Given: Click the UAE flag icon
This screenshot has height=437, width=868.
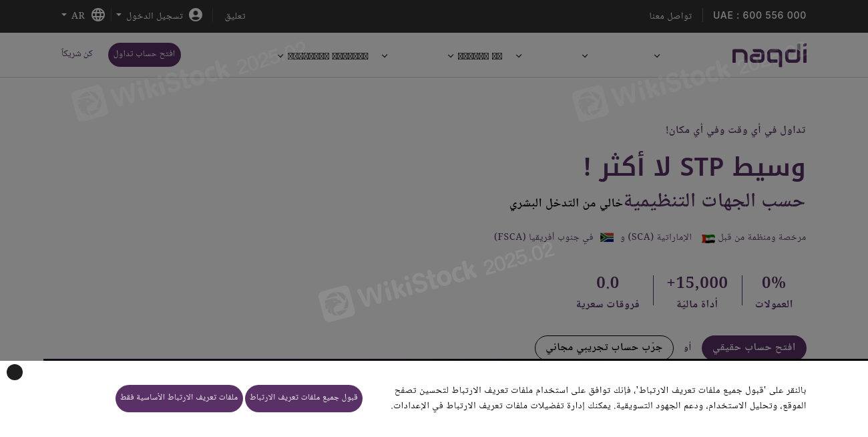Looking at the screenshot, I should point(708,239).
